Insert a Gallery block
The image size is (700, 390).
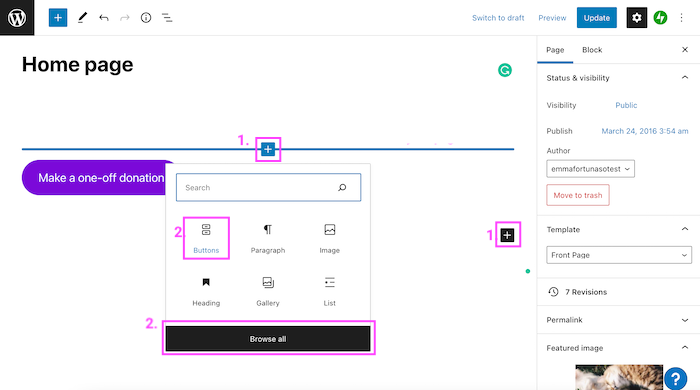268,291
